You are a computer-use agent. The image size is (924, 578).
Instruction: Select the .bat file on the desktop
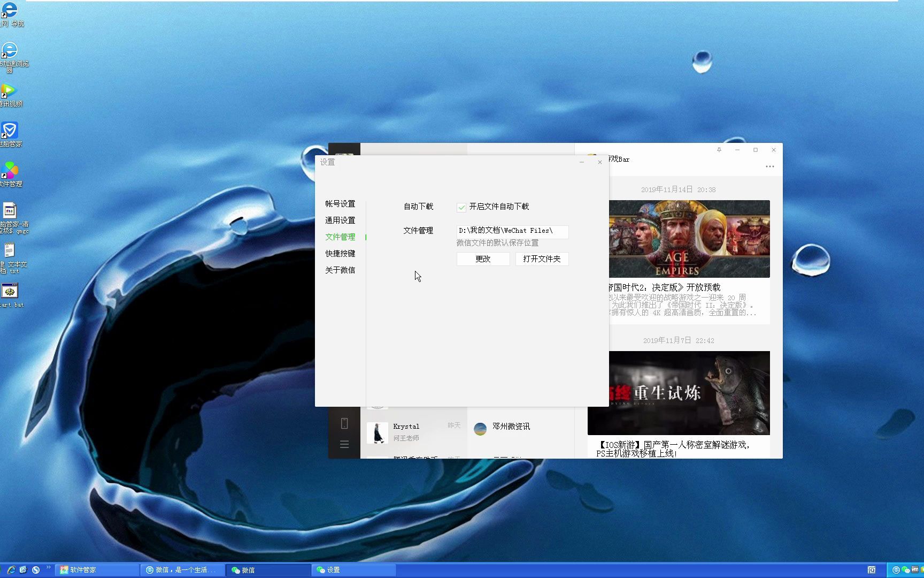[x=11, y=295]
